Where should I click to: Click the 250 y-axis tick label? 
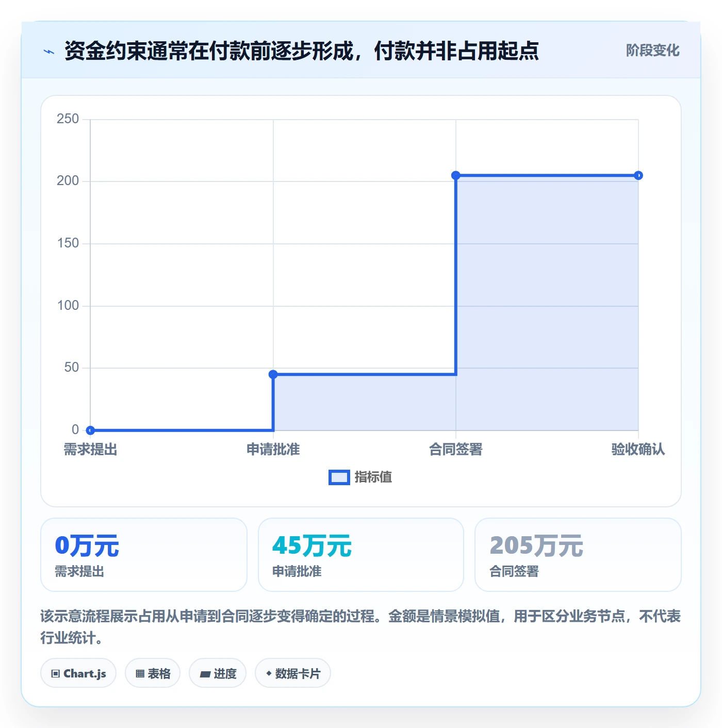pos(68,119)
